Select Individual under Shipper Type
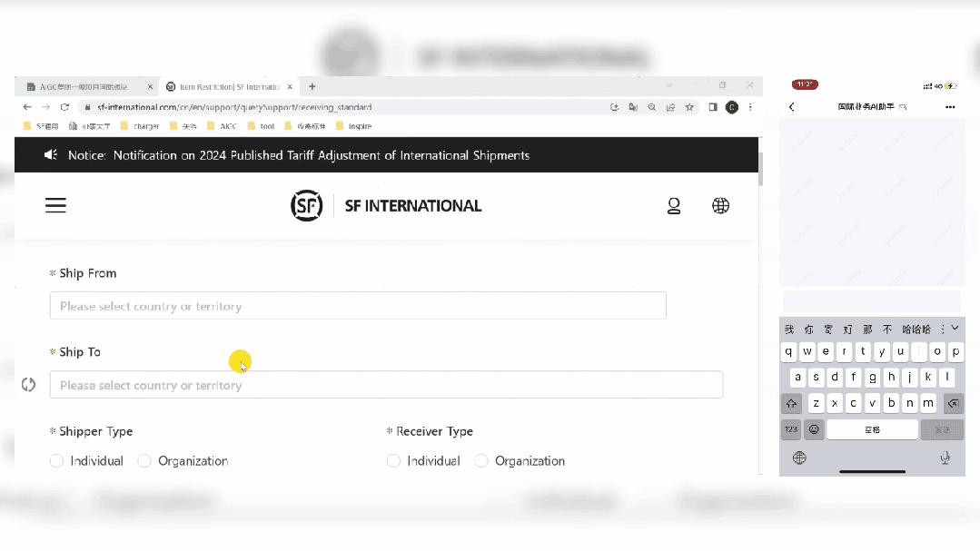The height and width of the screenshot is (551, 980). pos(56,461)
